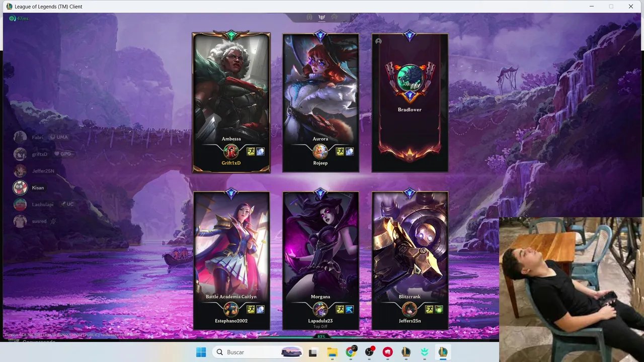Click the green 47ms ping indicator

tap(19, 19)
